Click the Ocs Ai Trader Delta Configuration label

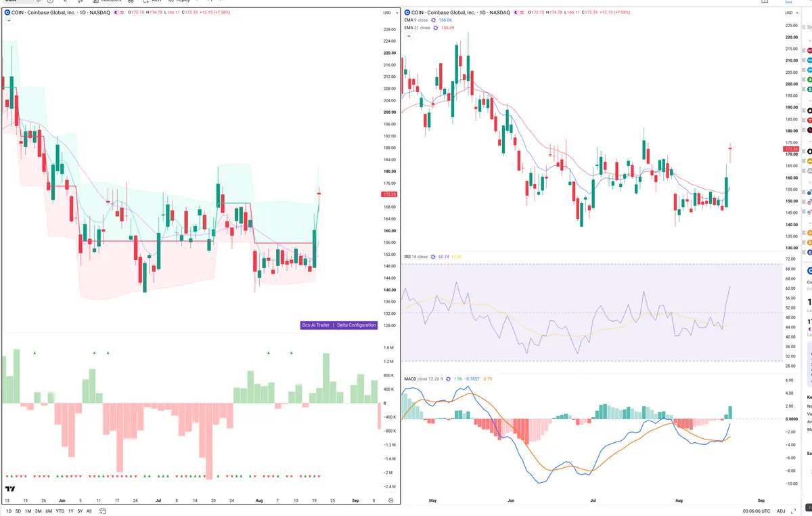click(x=339, y=325)
